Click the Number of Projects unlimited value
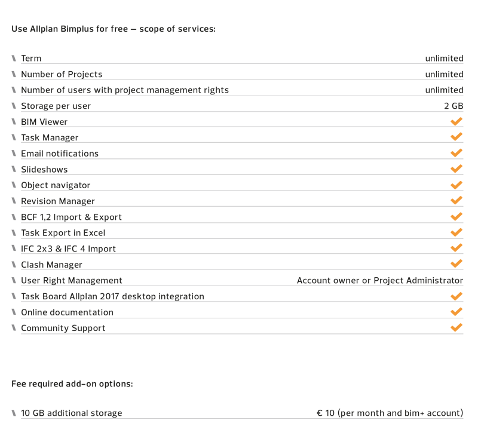This screenshot has width=478, height=448. (x=444, y=74)
